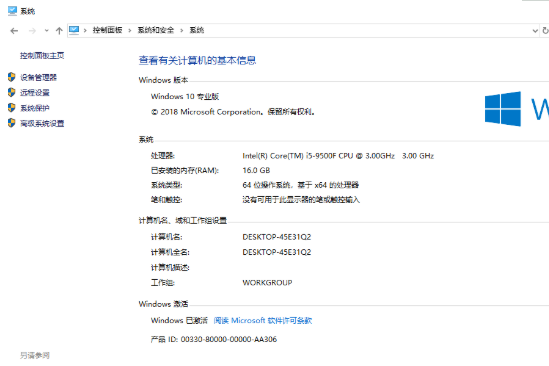The image size is (549, 366).
Task: Click the Back arrow button
Action: pos(14,31)
